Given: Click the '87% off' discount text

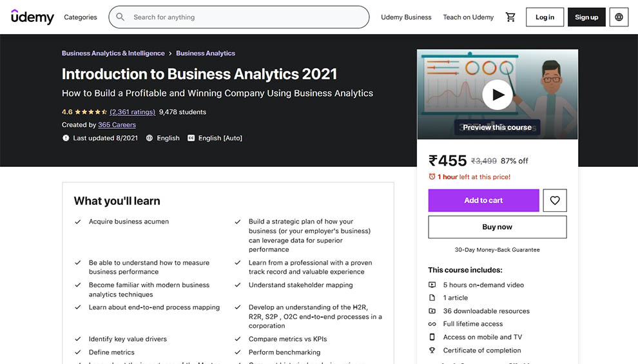Looking at the screenshot, I should coord(514,161).
